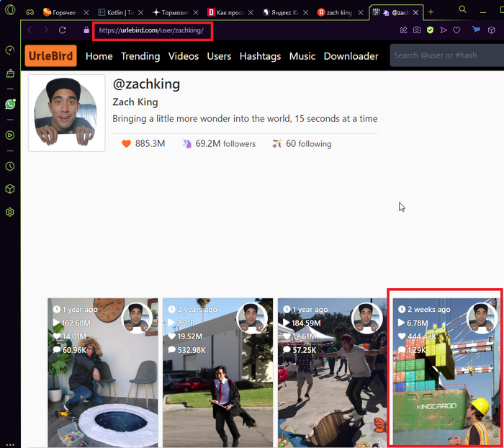Open extensions cube in the toolbar
Screen dimensions: 504x448
(x=492, y=30)
